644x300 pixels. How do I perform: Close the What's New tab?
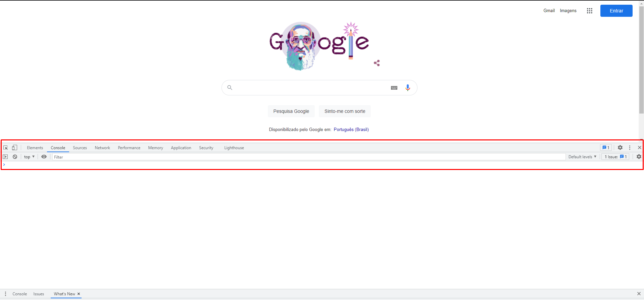coord(79,294)
